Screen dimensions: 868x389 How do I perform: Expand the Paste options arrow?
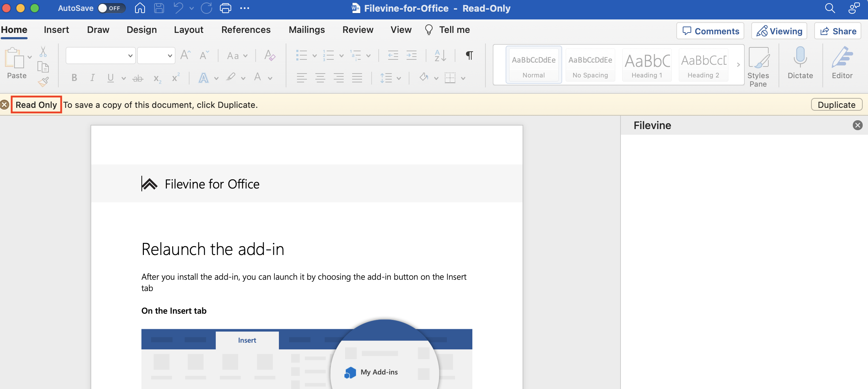(x=30, y=57)
